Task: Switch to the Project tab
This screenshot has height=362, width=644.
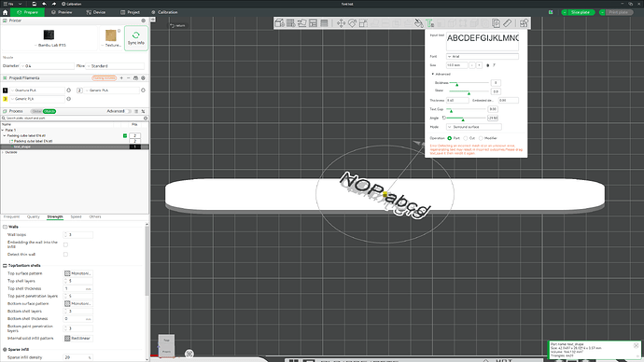Action: 130,12
